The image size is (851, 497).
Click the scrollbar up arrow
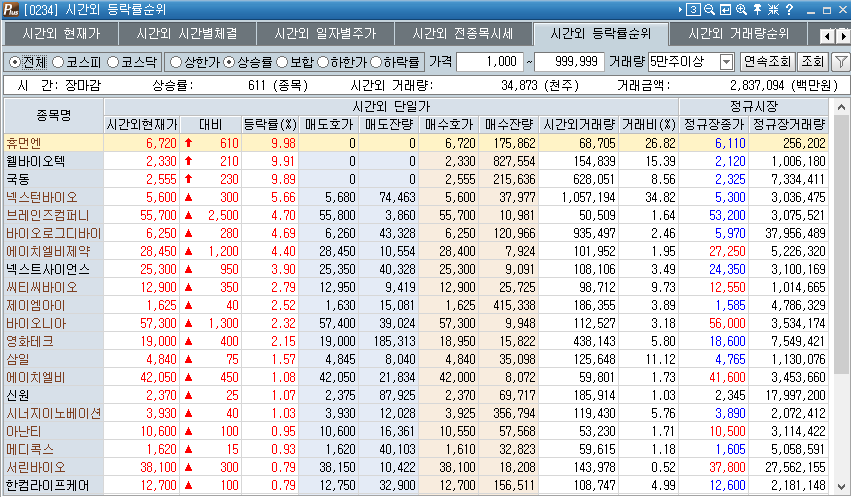841,107
